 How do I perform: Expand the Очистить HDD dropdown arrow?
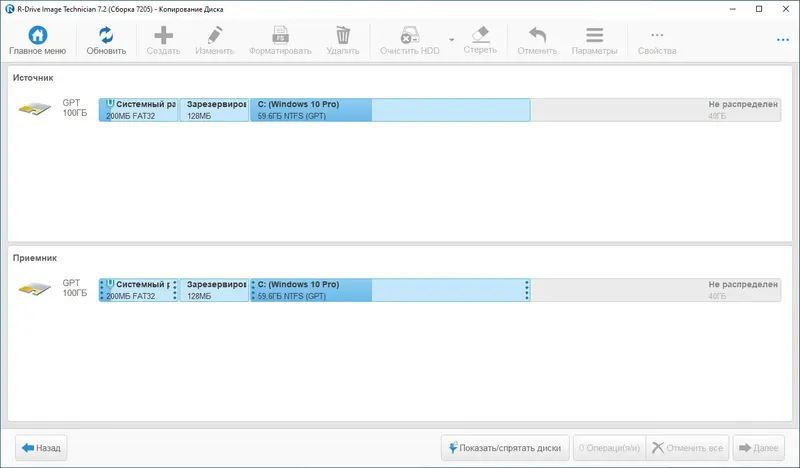tap(452, 39)
